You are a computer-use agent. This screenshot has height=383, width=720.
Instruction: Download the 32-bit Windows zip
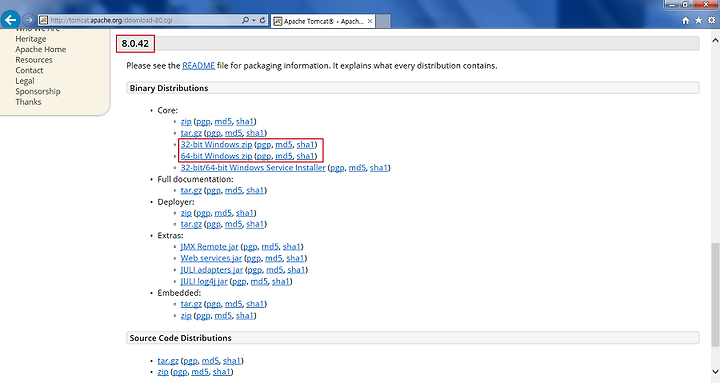[216, 145]
